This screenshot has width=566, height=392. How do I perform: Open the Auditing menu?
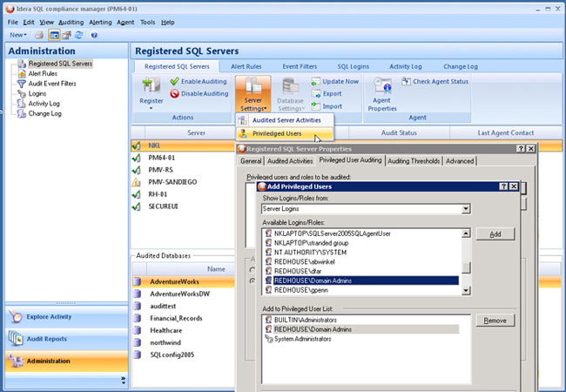tap(71, 23)
